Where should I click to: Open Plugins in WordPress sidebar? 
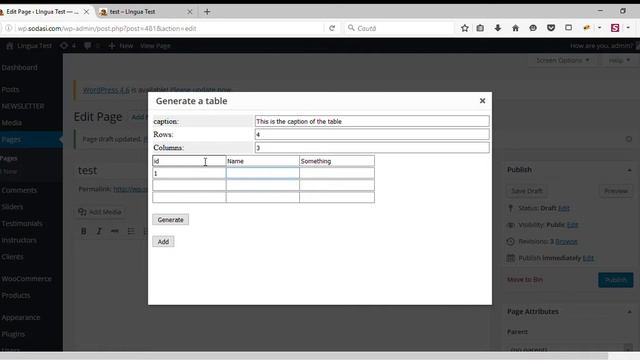click(13, 334)
